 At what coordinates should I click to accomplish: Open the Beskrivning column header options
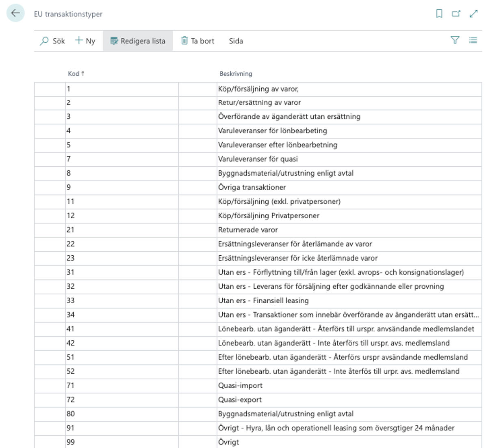click(236, 74)
